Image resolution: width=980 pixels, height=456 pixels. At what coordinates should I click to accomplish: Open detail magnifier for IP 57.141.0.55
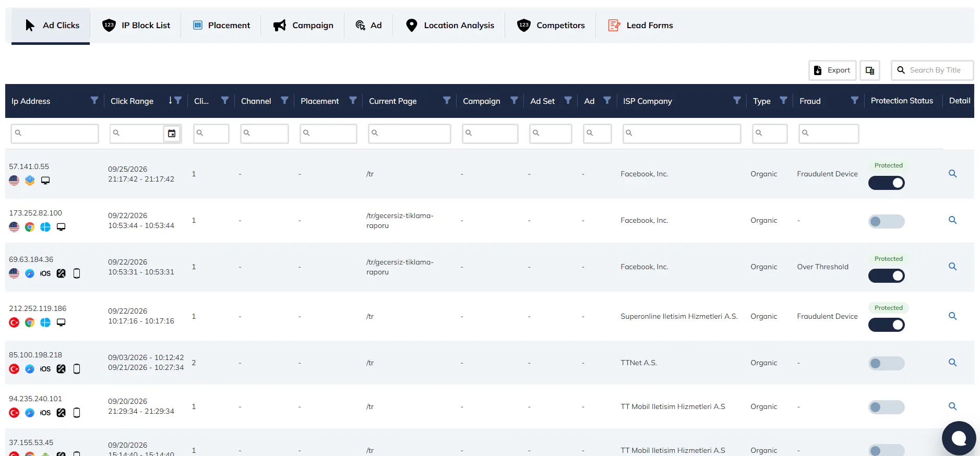point(952,174)
